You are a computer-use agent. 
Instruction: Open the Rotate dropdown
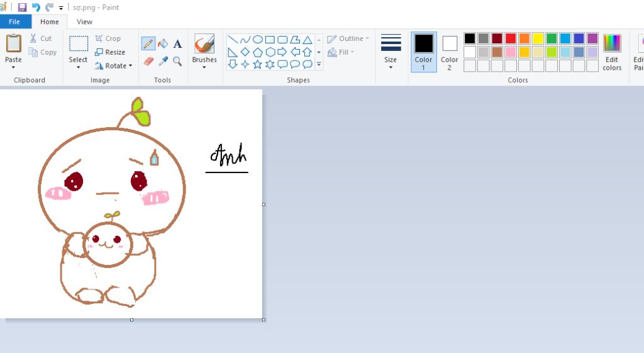[131, 65]
